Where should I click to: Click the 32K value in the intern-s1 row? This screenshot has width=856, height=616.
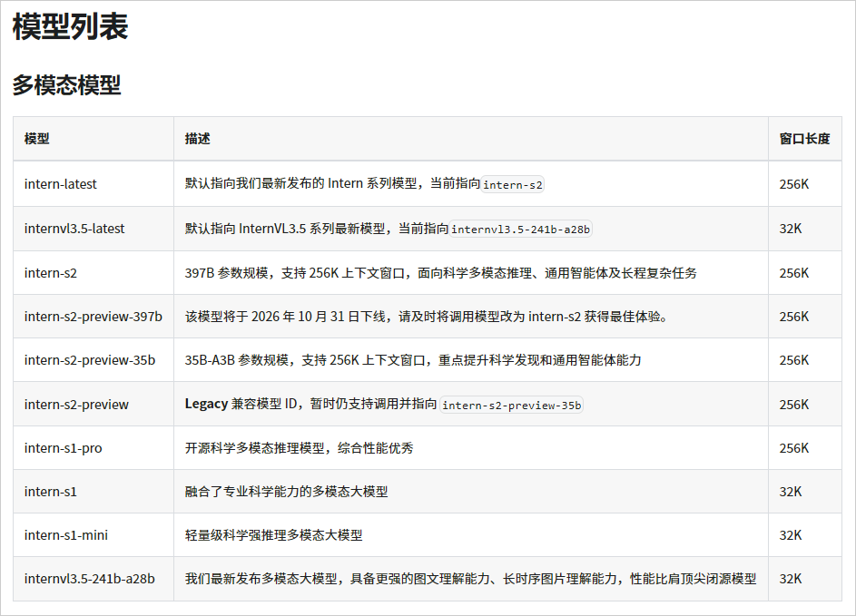pyautogui.click(x=790, y=492)
